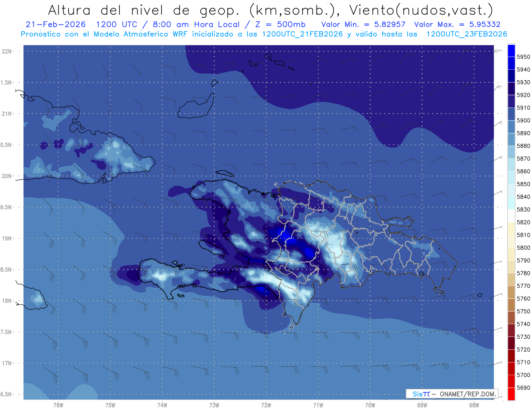Screen dimensions: 532x411
Task: Click the '22N' latitude axis label
Action: pyautogui.click(x=7, y=51)
